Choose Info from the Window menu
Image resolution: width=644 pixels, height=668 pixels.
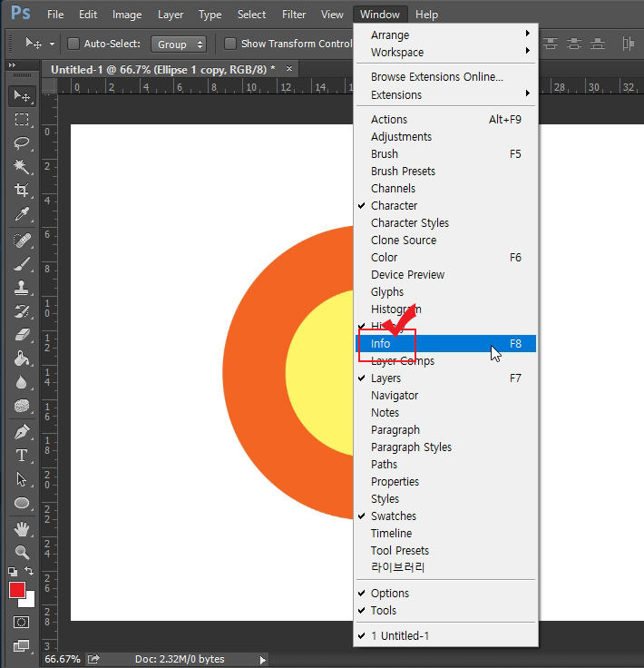(x=445, y=344)
